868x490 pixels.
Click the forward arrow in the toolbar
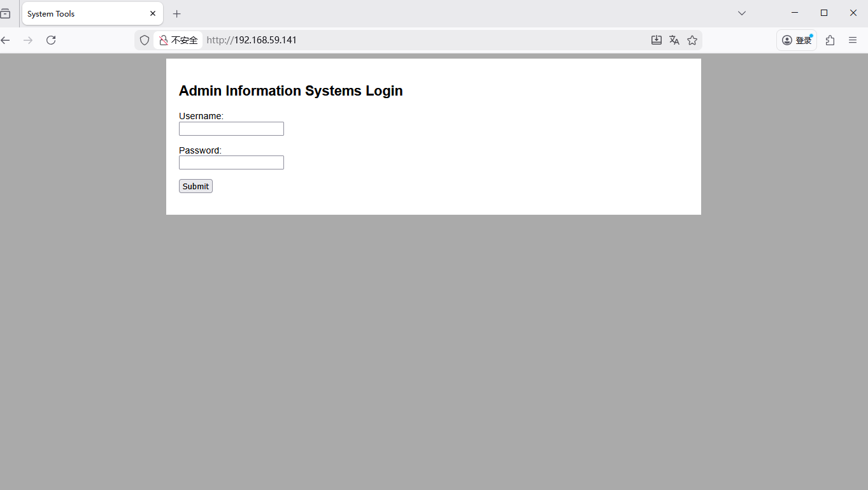tap(28, 40)
